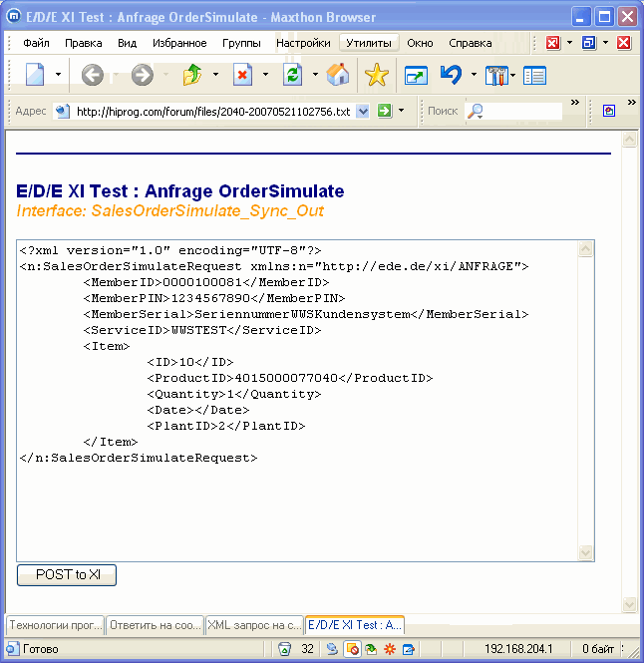This screenshot has width=644, height=663.
Task: Click the blocked count 32 in status bar
Action: point(307,649)
